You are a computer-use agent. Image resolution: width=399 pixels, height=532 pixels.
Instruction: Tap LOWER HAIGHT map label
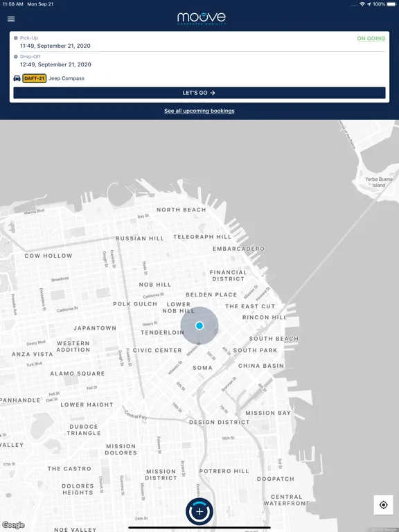pos(87,405)
